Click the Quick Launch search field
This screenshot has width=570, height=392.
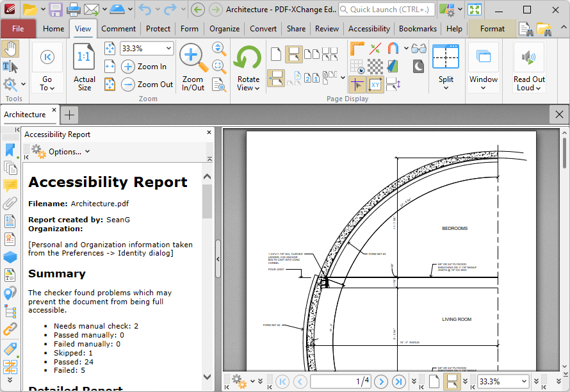(386, 10)
